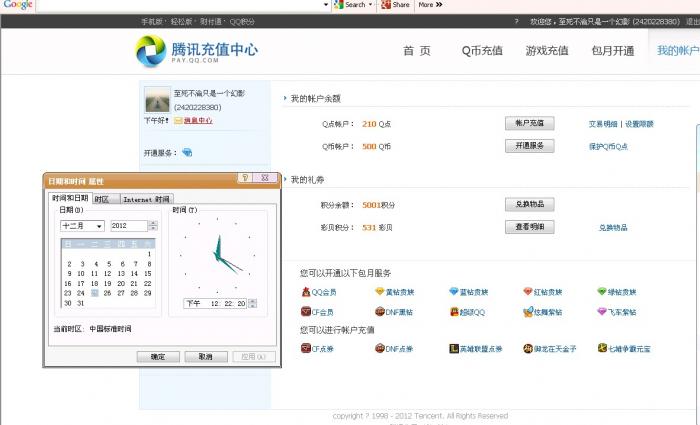This screenshot has height=425, width=700.
Task: Click the Share button in the toolbar
Action: click(x=396, y=4)
